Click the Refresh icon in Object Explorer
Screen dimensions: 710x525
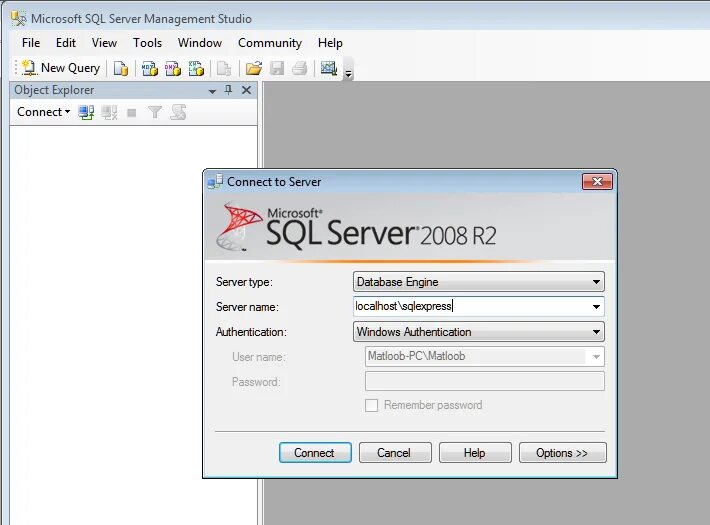[178, 112]
